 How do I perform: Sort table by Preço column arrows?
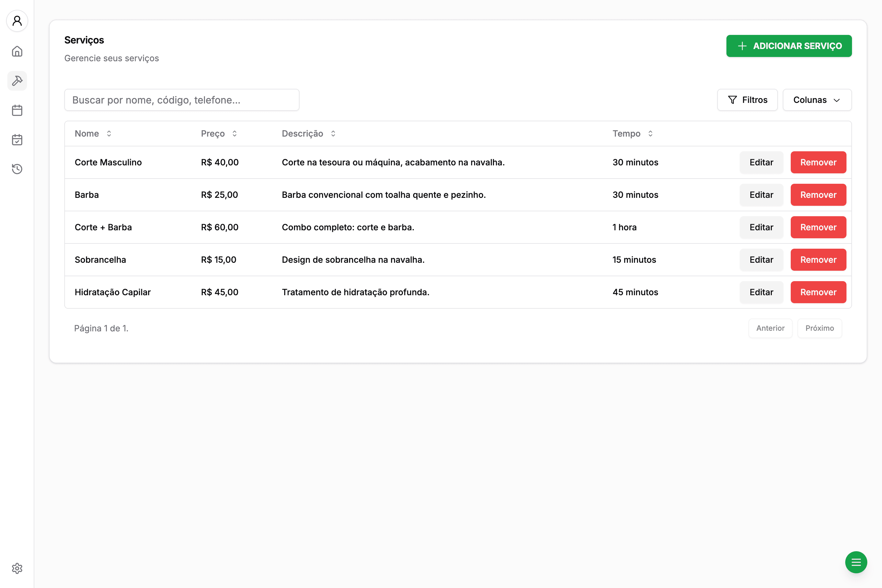click(x=235, y=134)
